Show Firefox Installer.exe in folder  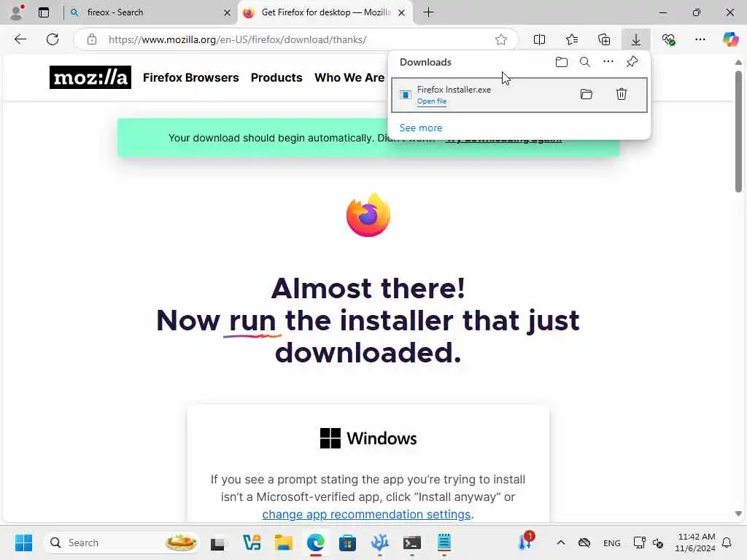click(587, 94)
